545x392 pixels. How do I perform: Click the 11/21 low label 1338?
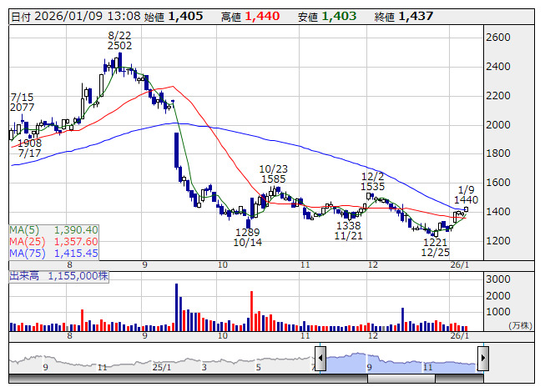pos(348,225)
